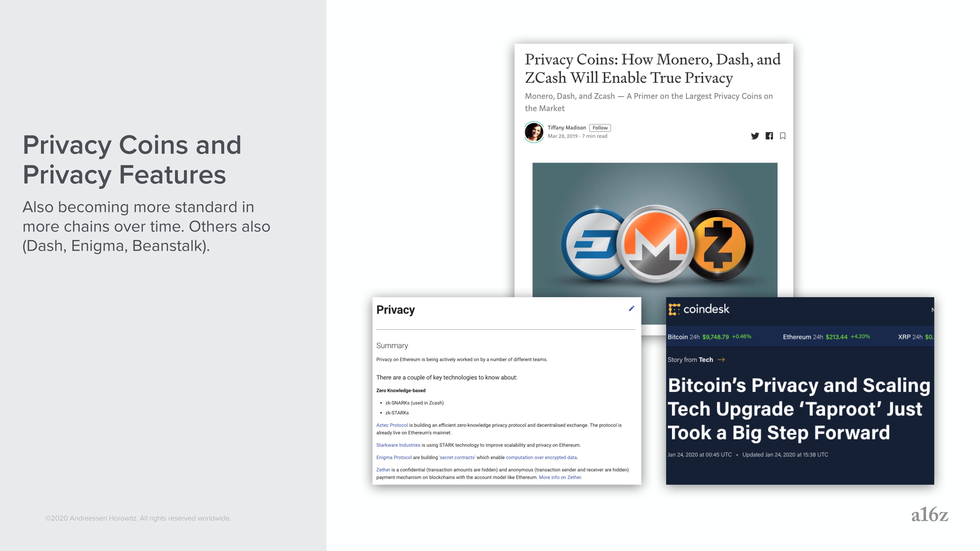
Task: Click the Tech section label
Action: (x=706, y=360)
